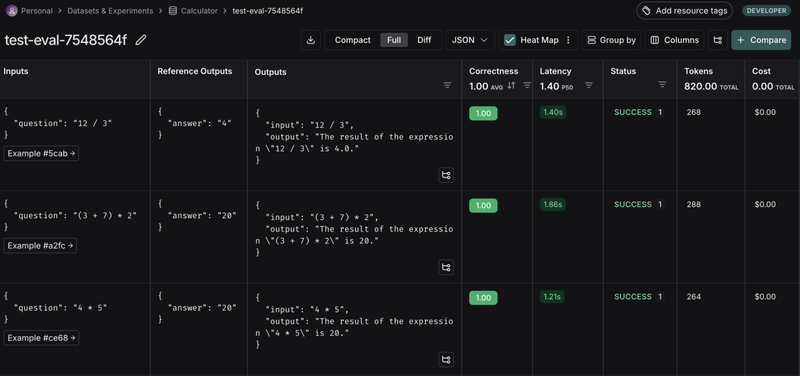Screen dimensions: 800x376
Task: Click the download icon button
Action: coord(311,40)
